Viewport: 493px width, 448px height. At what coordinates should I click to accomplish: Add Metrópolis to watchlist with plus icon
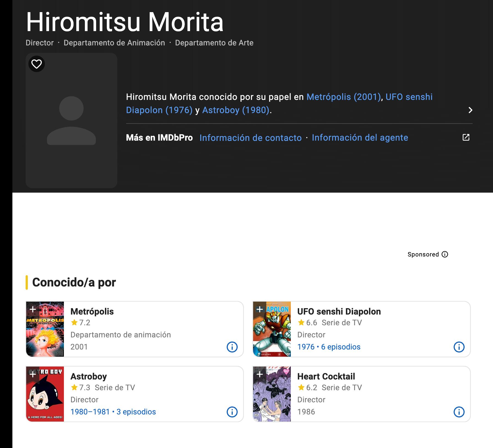pos(33,310)
